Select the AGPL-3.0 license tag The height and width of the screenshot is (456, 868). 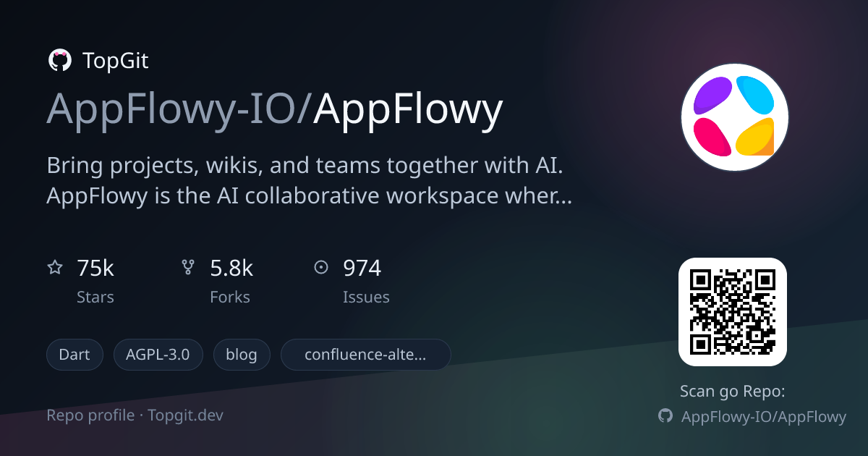[x=158, y=355]
